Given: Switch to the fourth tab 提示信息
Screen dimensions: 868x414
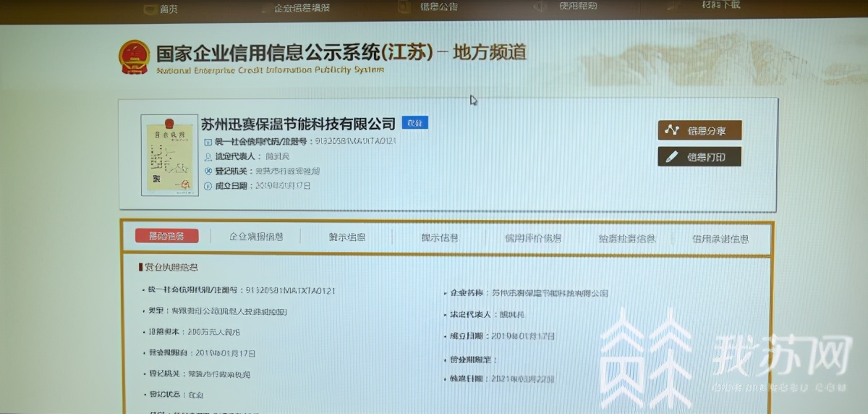Looking at the screenshot, I should [x=440, y=237].
